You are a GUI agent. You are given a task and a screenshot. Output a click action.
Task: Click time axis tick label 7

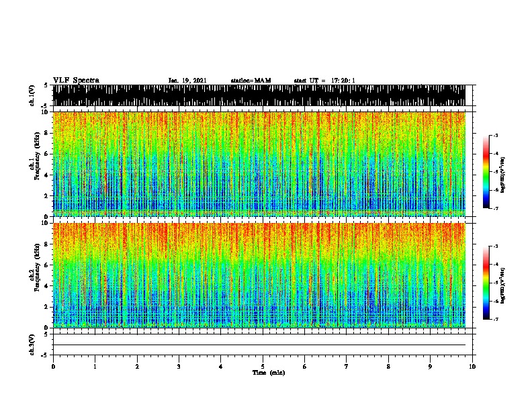tap(347, 367)
